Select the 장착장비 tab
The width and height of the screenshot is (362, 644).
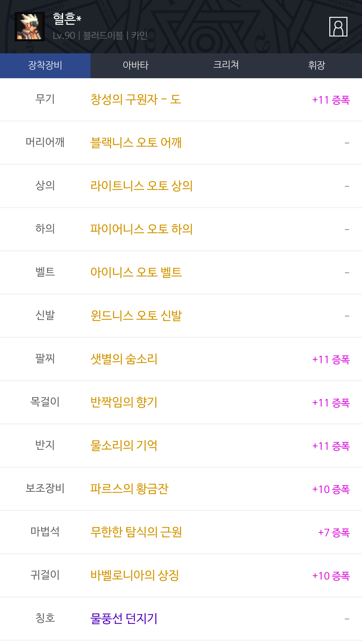pos(45,65)
